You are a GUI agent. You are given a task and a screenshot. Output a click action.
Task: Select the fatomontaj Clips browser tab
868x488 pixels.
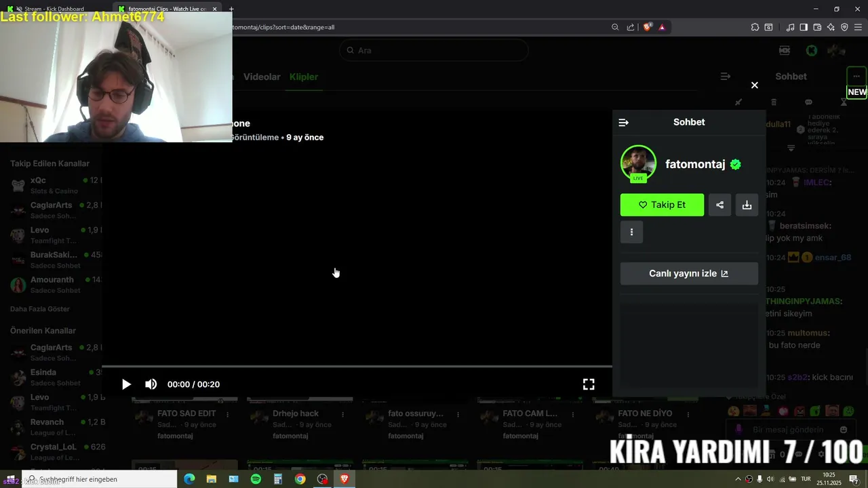167,9
